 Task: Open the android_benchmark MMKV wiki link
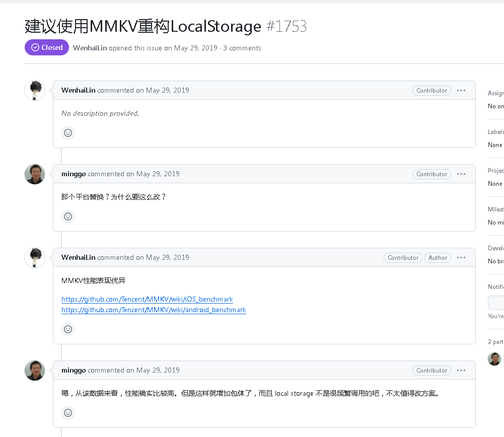point(154,310)
